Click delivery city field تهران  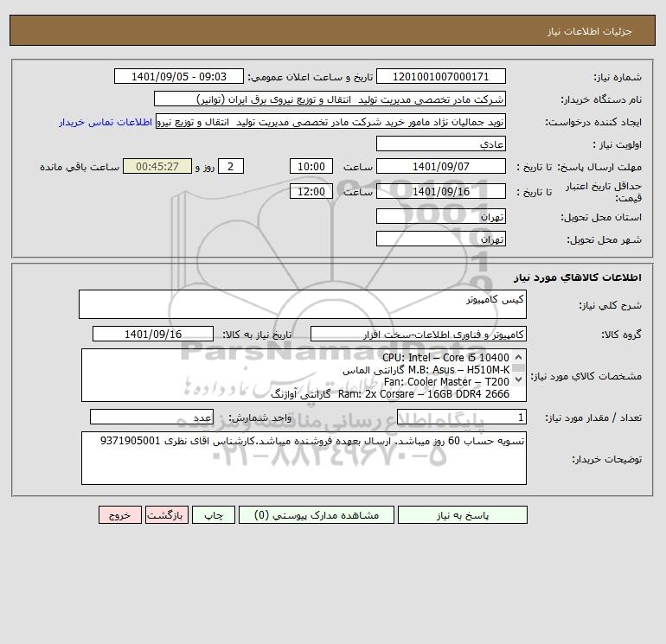pos(441,239)
